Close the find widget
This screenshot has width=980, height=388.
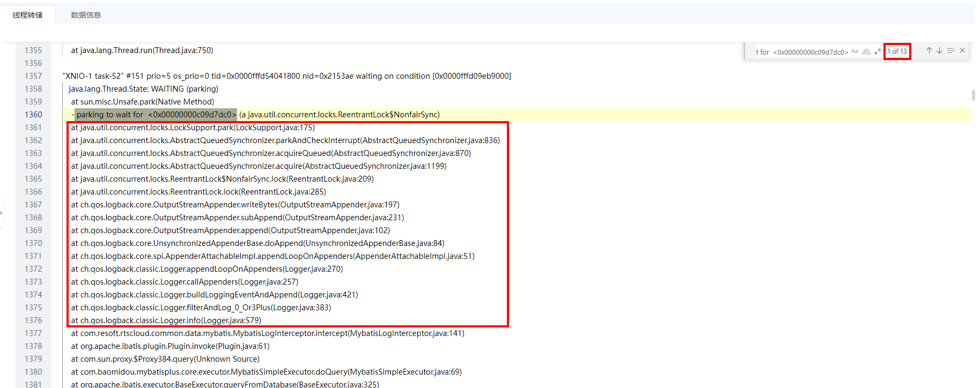coord(962,51)
